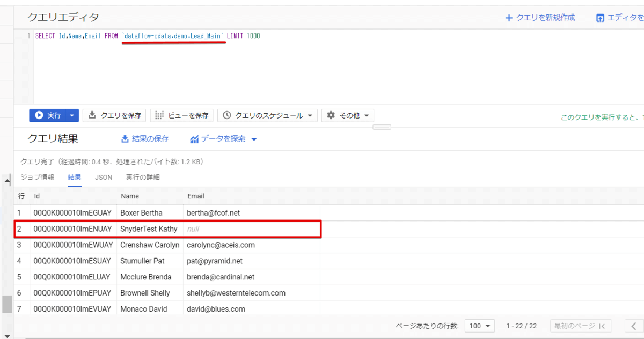The width and height of the screenshot is (644, 339).
Task: Click the Id column header
Action: pos(37,196)
